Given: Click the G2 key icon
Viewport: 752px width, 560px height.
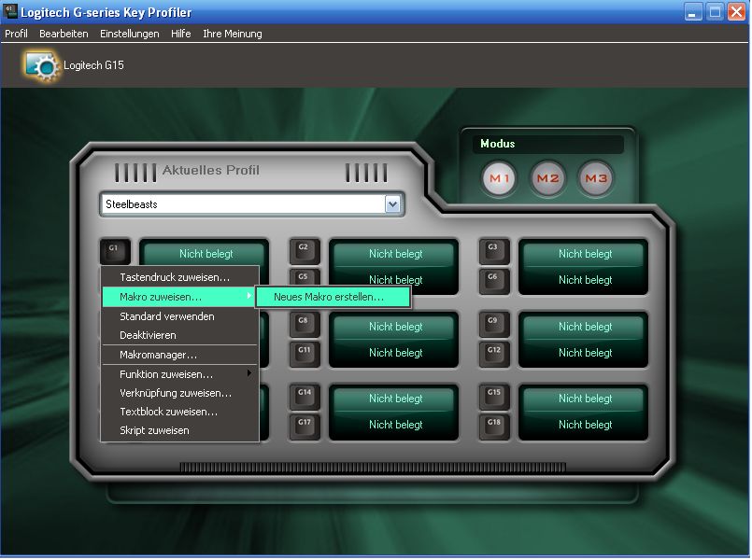Looking at the screenshot, I should (304, 250).
